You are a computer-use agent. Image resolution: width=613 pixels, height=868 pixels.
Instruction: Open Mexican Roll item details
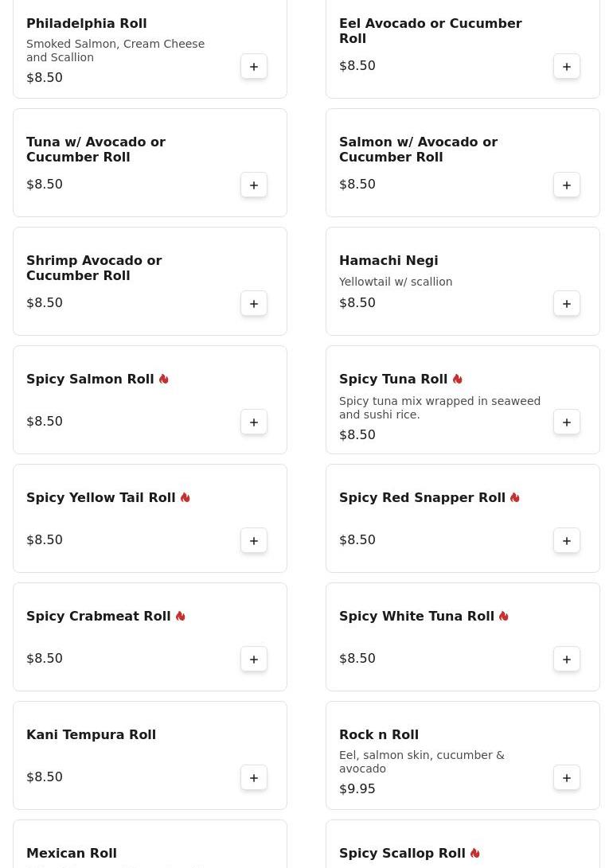pos(72,853)
